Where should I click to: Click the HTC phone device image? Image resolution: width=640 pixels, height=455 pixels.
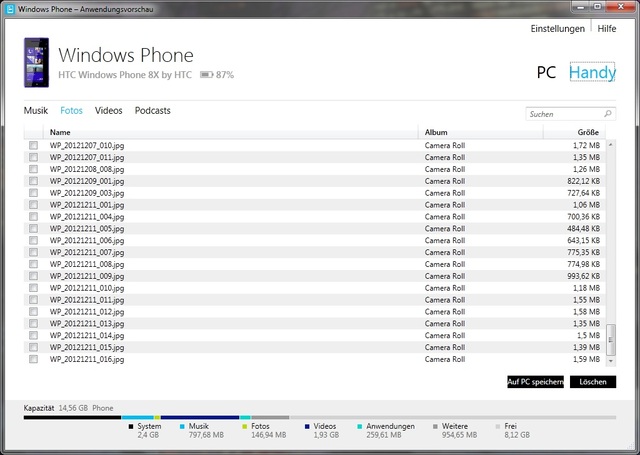click(x=36, y=62)
